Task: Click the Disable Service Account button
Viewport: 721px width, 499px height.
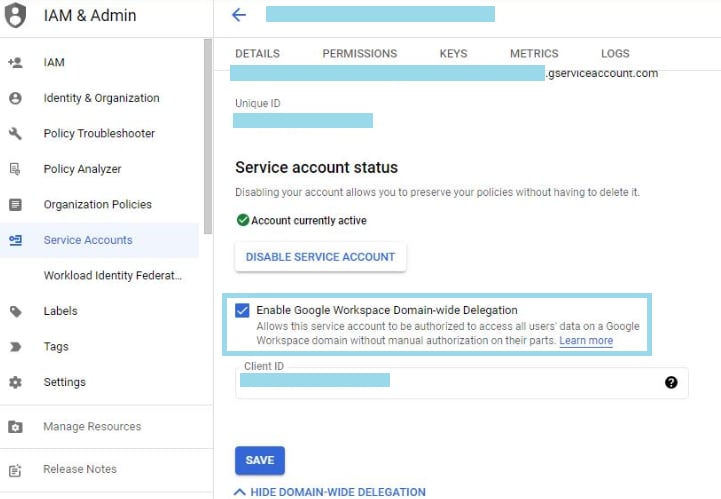Action: click(320, 257)
